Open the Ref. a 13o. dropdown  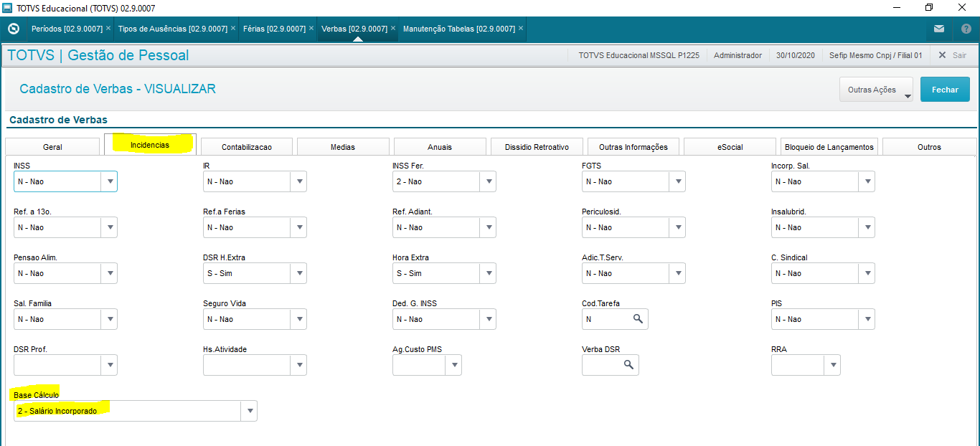110,227
